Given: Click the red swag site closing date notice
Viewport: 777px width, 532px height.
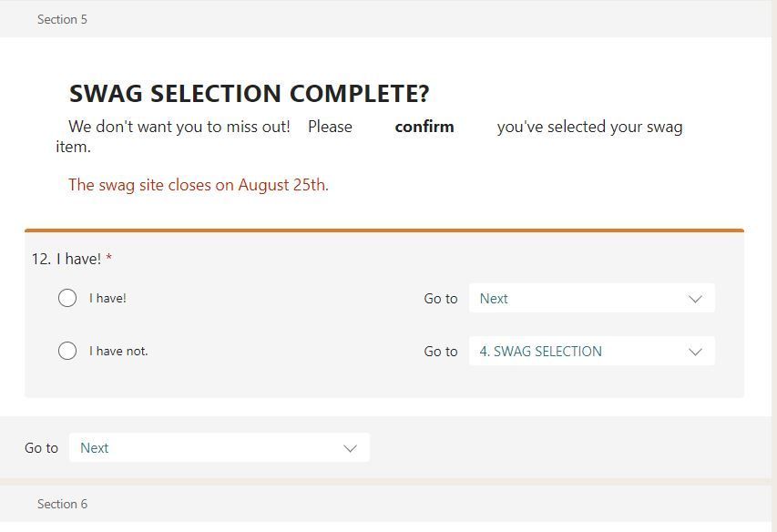Looking at the screenshot, I should click(198, 185).
